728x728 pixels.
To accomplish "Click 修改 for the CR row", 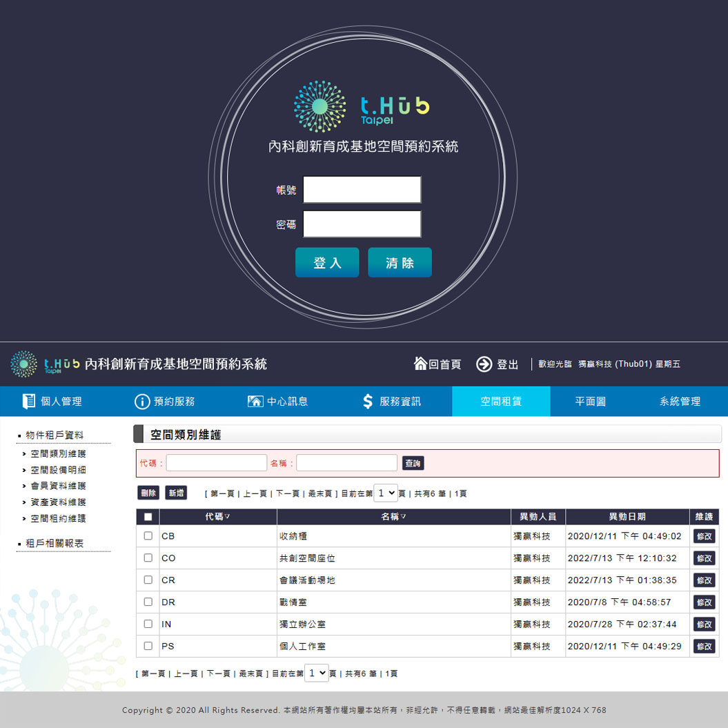I will coord(704,580).
